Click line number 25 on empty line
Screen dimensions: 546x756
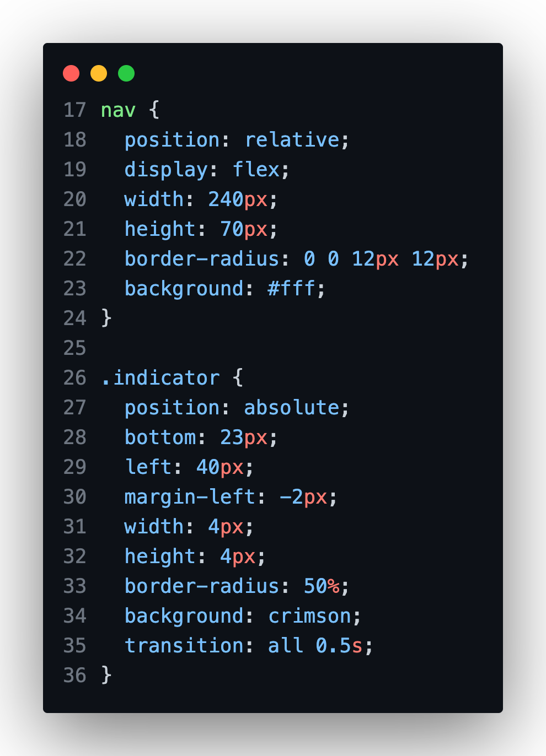click(75, 348)
